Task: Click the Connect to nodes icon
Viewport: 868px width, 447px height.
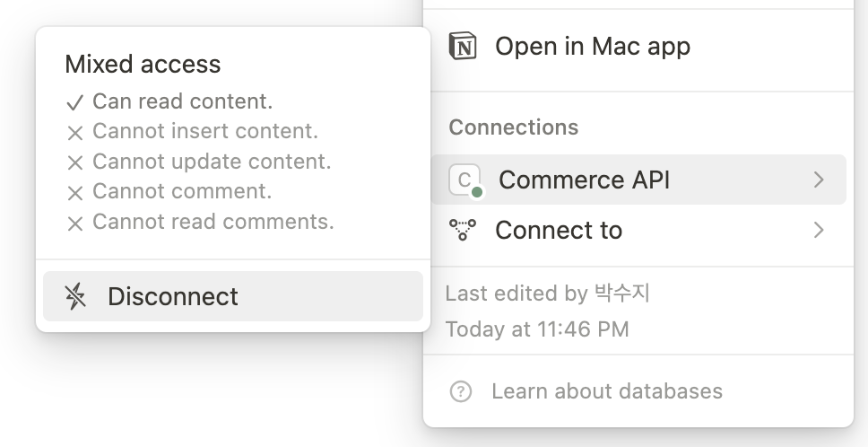Action: [463, 231]
